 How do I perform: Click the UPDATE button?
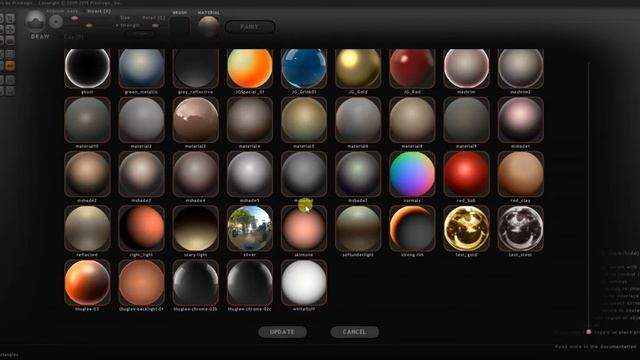[x=282, y=332]
